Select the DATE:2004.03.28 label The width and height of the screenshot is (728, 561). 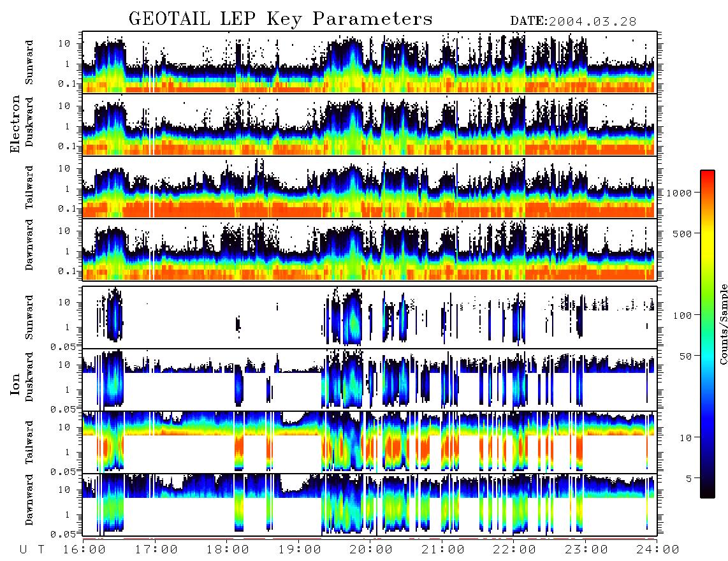click(x=573, y=22)
